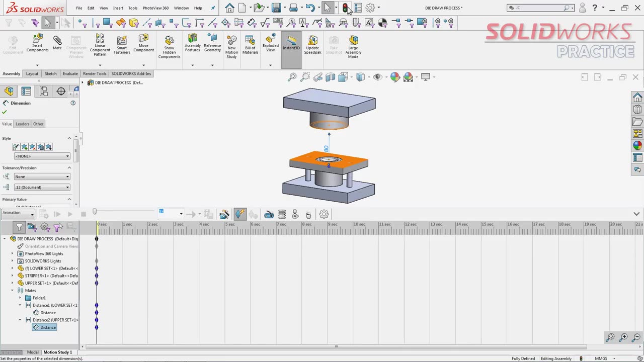Open the Leaders tab

(22, 124)
